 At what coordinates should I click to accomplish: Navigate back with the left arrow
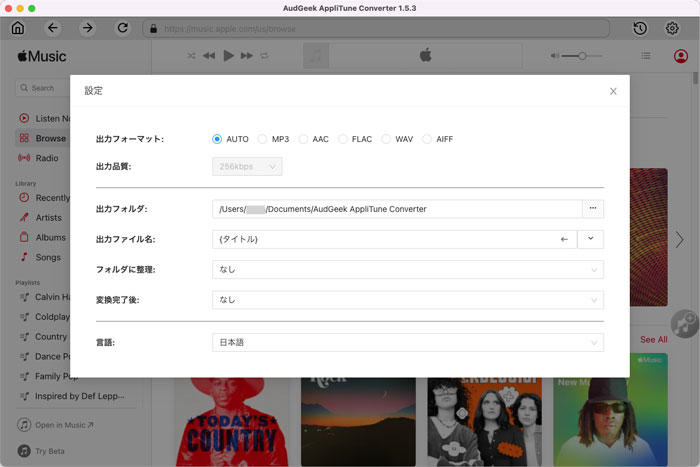tap(53, 28)
